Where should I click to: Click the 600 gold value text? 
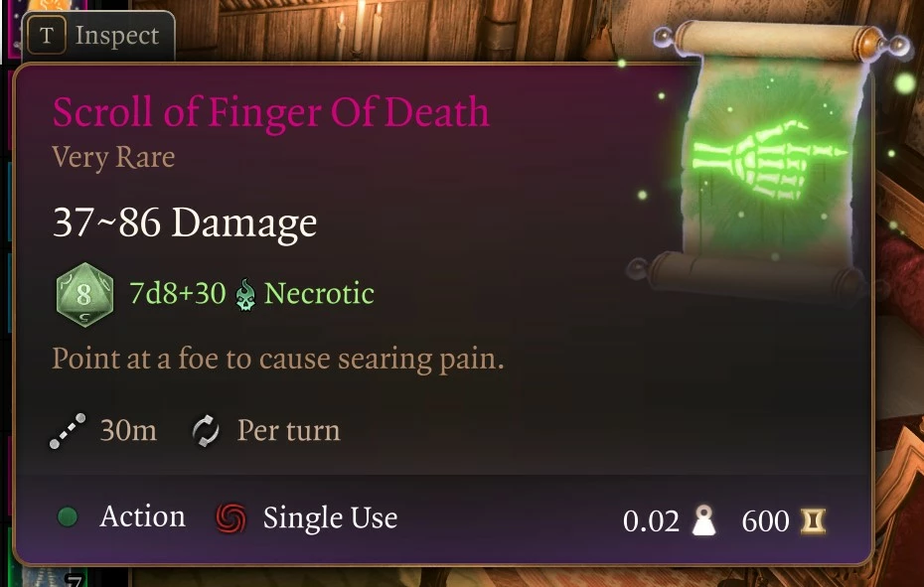[765, 521]
